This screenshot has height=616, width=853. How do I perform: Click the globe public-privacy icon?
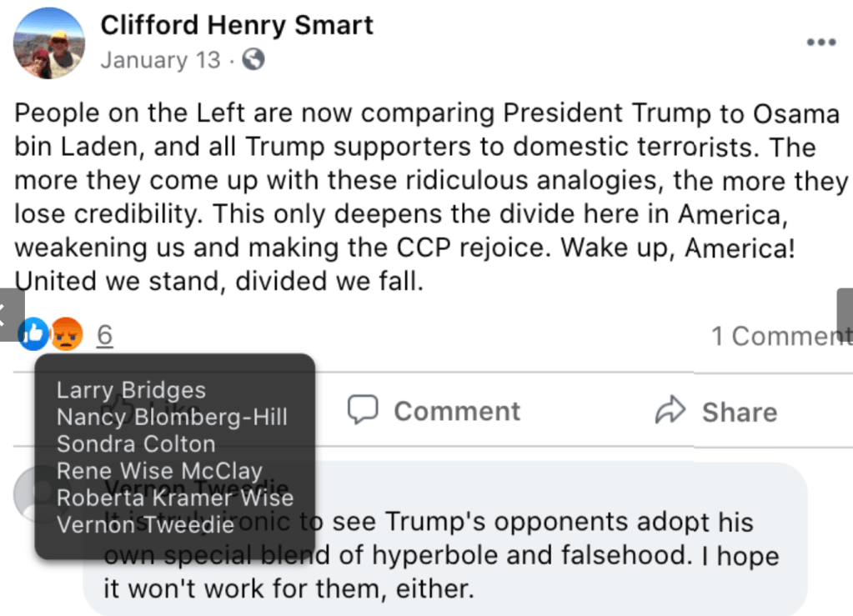pyautogui.click(x=253, y=60)
